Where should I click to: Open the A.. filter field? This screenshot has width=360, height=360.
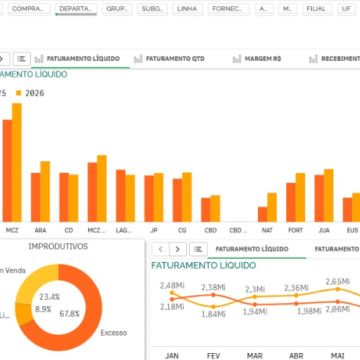pos(264,9)
